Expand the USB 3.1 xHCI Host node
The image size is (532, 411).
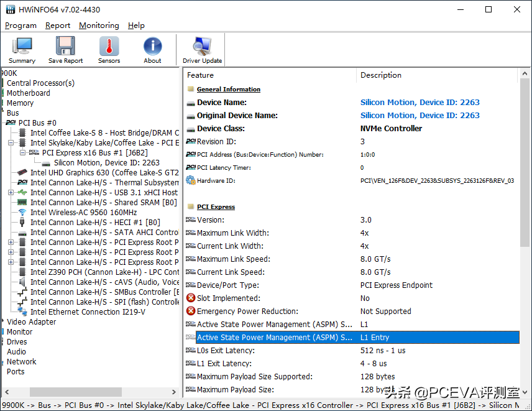point(11,192)
